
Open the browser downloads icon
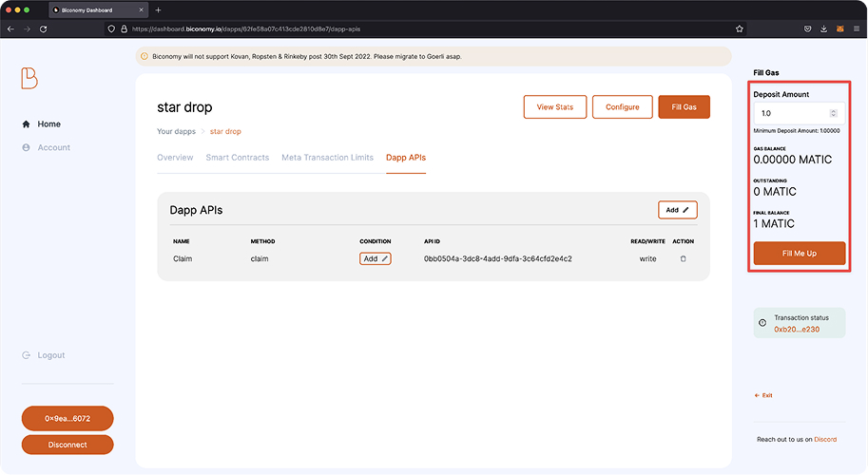[823, 28]
